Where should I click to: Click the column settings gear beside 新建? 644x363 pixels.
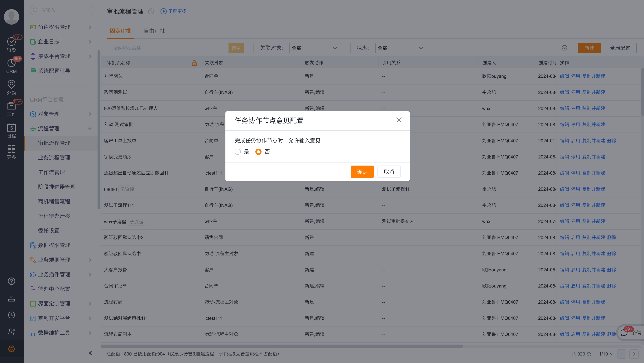[x=565, y=48]
